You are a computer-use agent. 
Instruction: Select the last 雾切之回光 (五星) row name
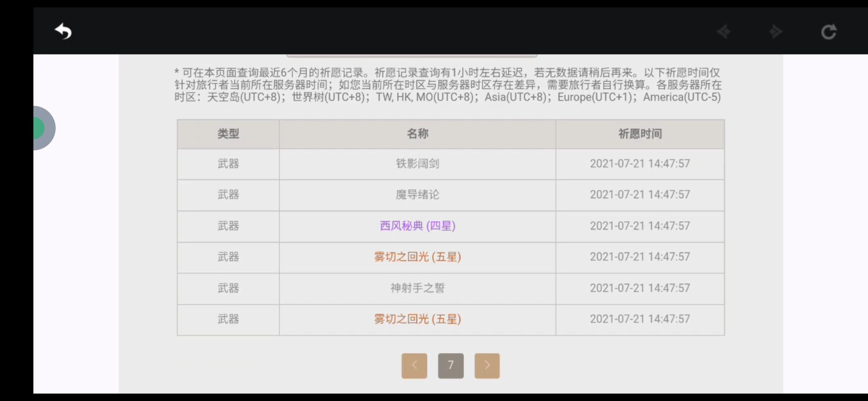pyautogui.click(x=418, y=319)
